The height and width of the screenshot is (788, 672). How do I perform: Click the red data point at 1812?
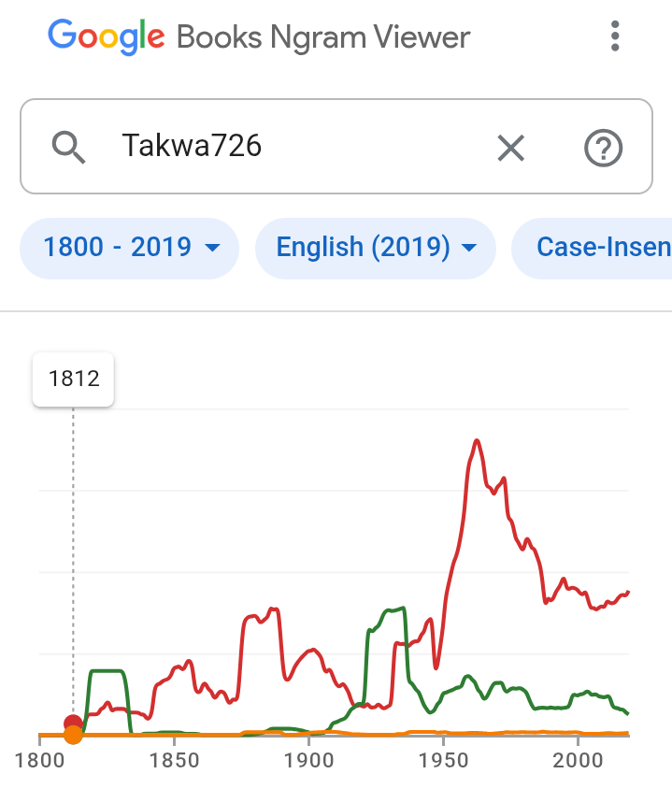tap(73, 724)
